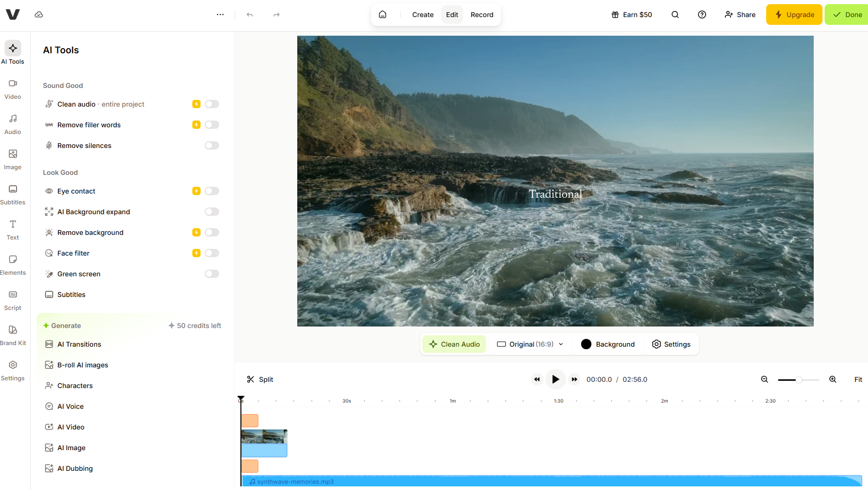
Task: Open the Audio panel in sidebar
Action: click(13, 125)
